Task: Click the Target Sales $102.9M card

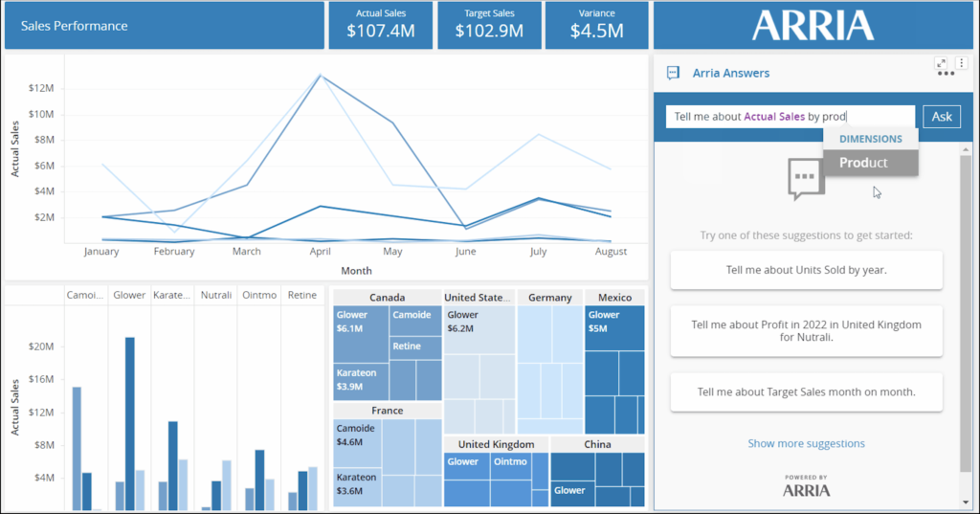Action: pos(489,25)
